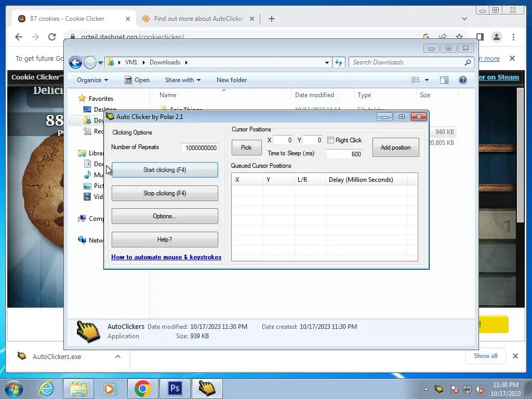Go back in the Downloads Explorer window

click(75, 62)
